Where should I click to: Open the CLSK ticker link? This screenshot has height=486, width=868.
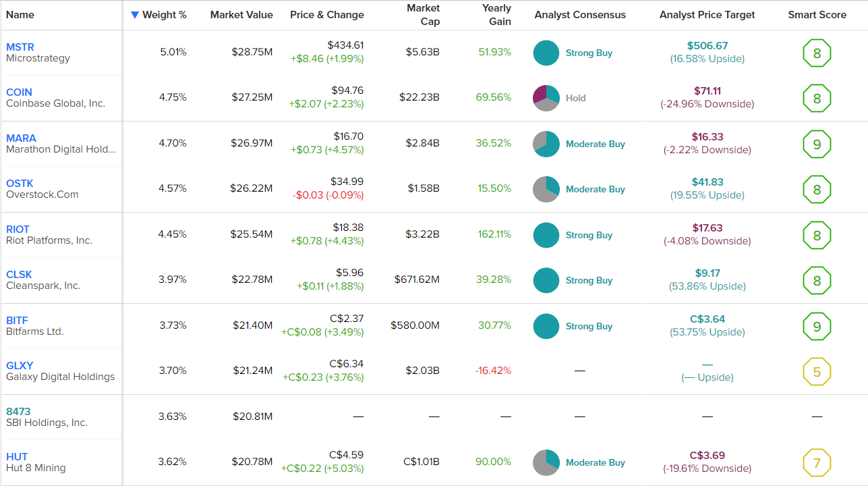(19, 275)
